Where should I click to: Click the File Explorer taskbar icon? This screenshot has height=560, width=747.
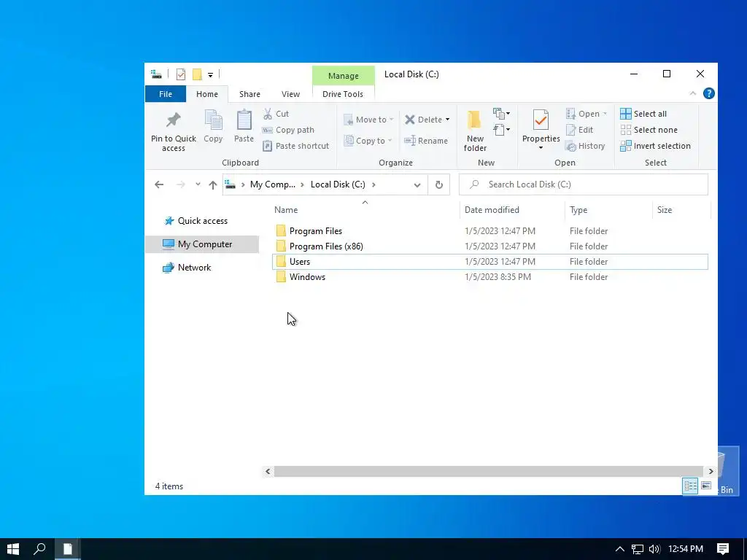[x=68, y=549]
